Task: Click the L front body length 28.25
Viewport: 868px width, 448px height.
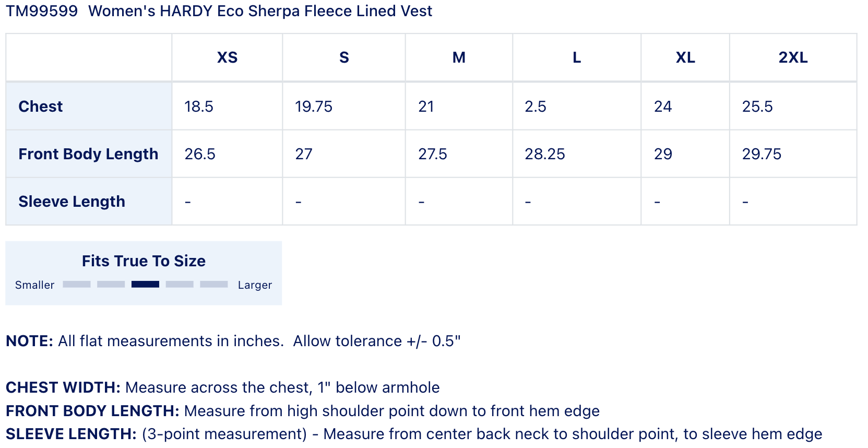Action: [x=545, y=154]
